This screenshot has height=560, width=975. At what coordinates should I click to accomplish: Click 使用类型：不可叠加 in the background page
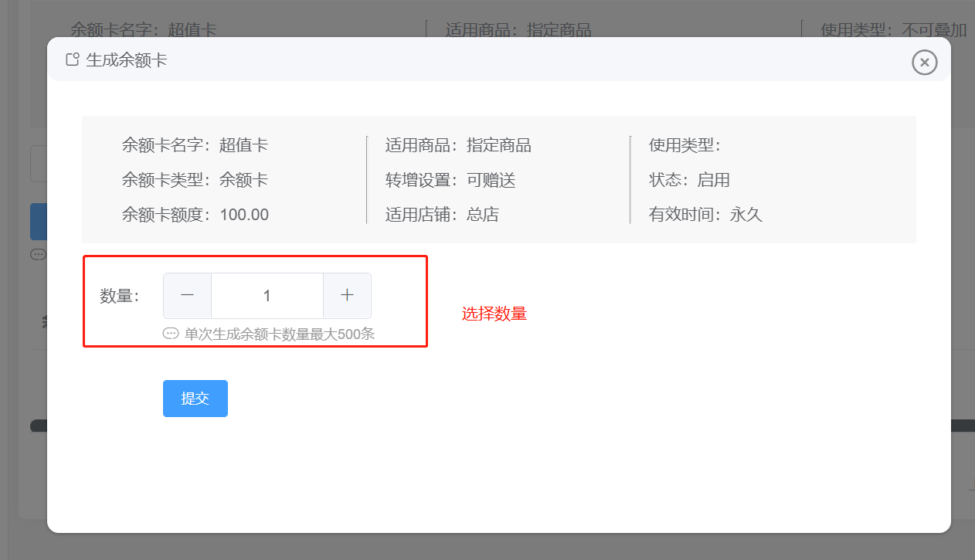[894, 30]
